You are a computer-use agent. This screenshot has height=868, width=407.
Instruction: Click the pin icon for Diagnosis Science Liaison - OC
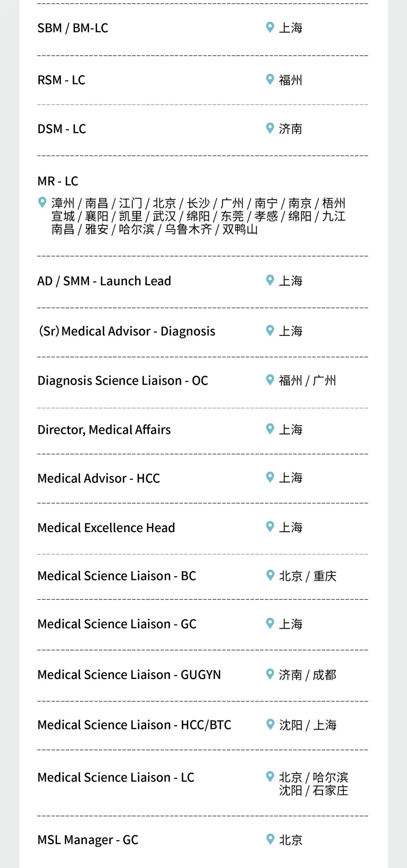270,380
